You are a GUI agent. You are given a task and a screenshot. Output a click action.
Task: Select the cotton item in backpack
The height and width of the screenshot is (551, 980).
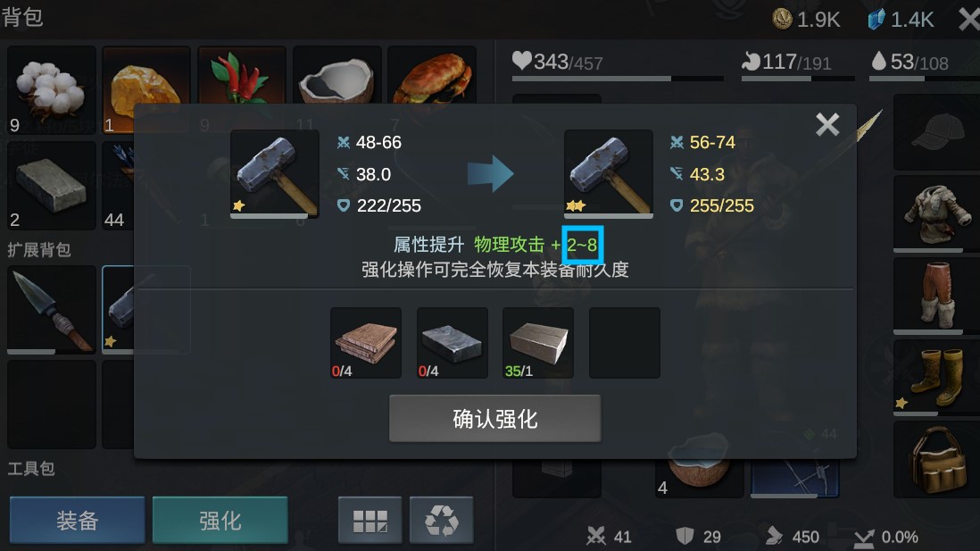coord(51,89)
